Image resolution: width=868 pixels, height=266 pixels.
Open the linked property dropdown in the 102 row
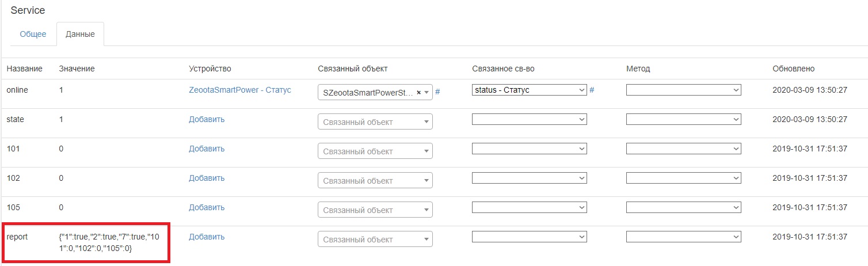point(529,178)
